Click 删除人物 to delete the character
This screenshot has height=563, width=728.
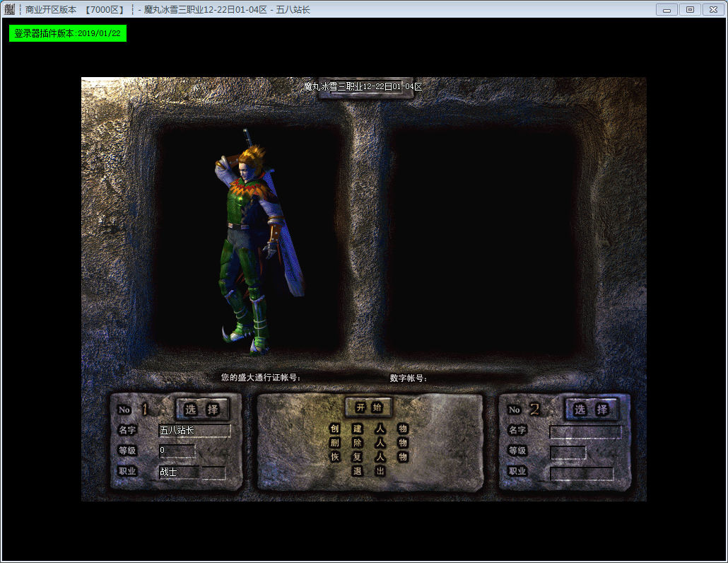(x=369, y=443)
